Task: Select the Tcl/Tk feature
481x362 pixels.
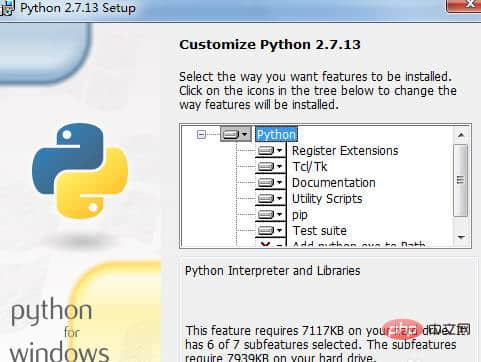Action: (310, 167)
